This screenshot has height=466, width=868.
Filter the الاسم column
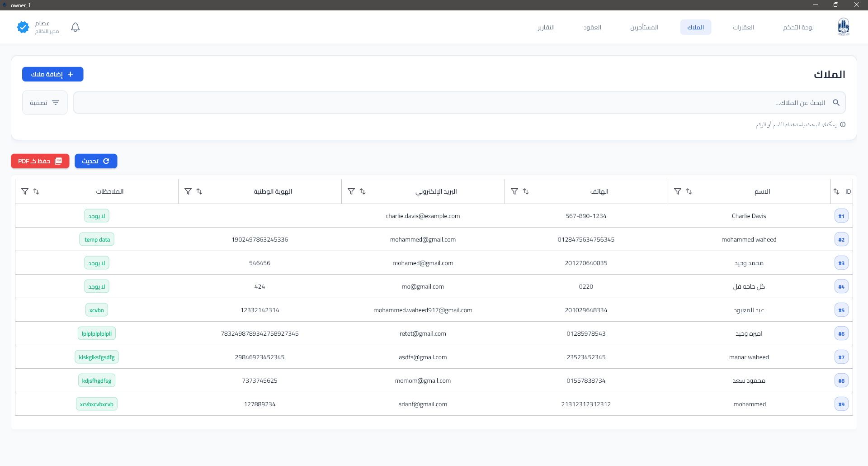(677, 191)
